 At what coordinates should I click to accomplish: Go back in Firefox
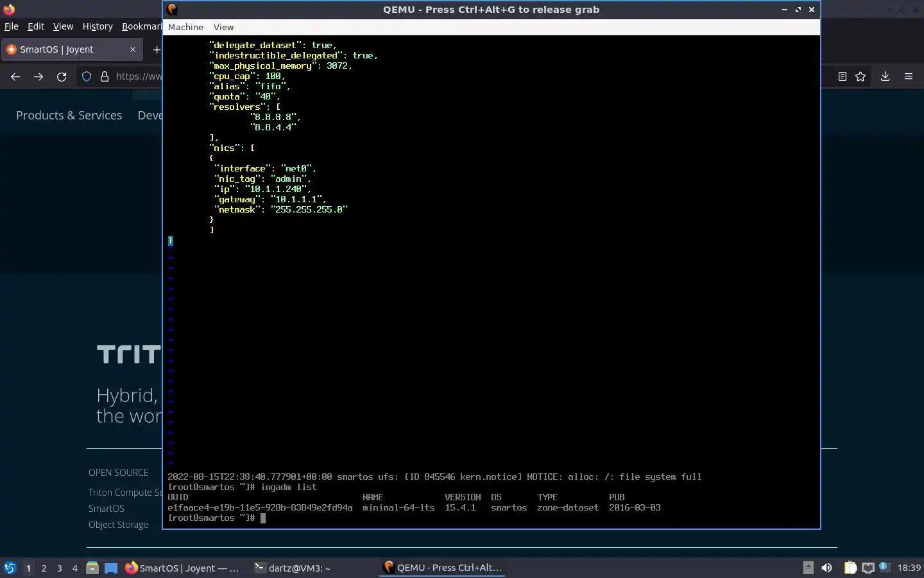(15, 76)
